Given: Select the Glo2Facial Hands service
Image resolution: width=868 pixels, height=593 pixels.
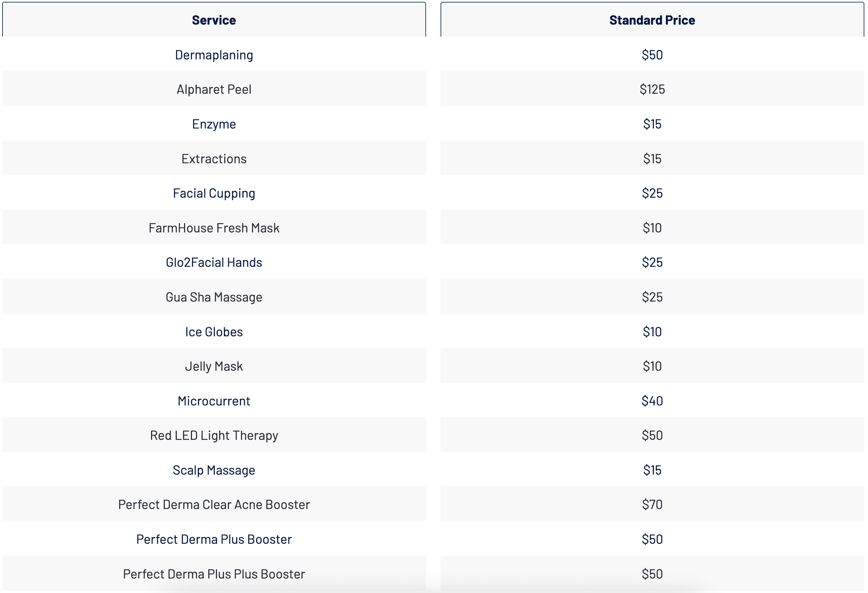Looking at the screenshot, I should tap(214, 262).
